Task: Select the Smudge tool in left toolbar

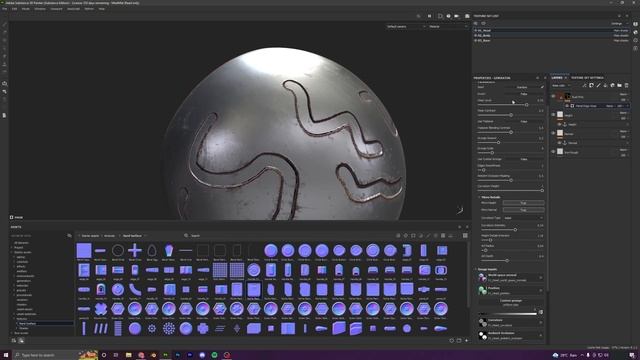Action: (x=4, y=56)
